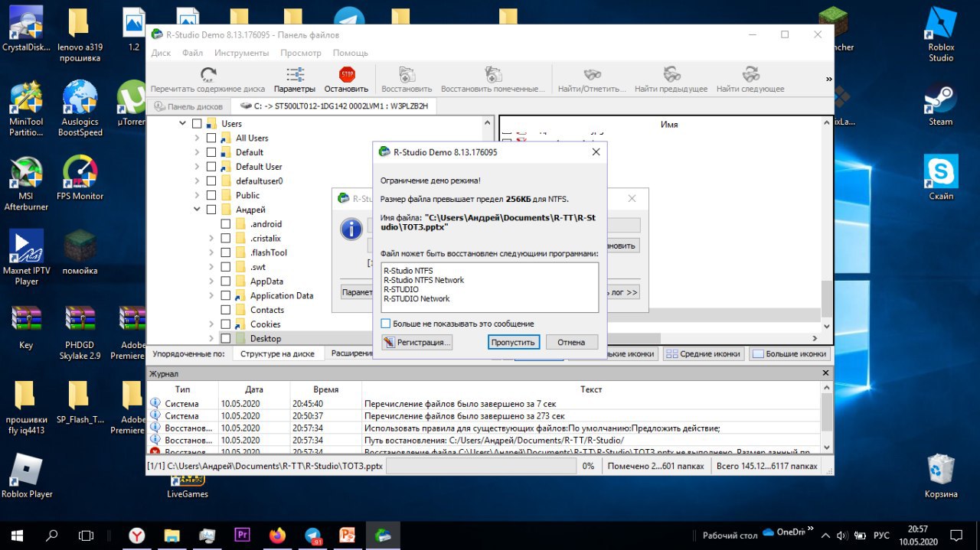This screenshot has height=550, width=980.
Task: Expand the Public tree node
Action: 197,195
